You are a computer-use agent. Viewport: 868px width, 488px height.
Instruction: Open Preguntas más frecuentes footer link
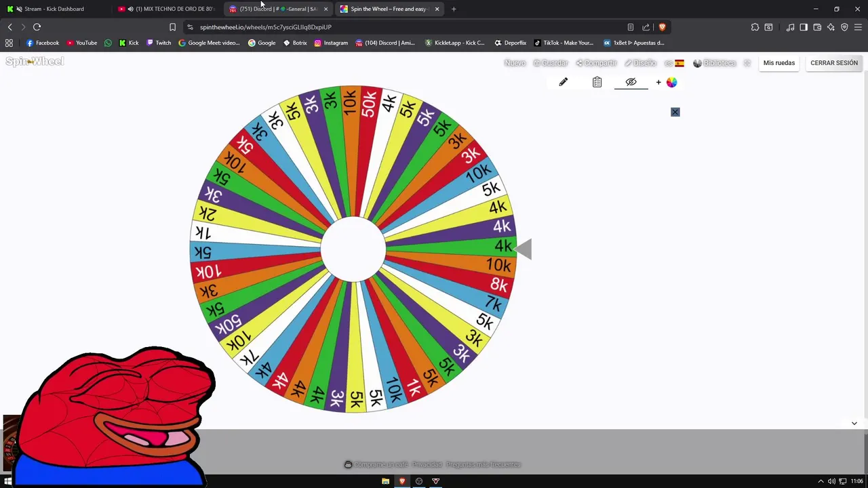[x=484, y=464]
